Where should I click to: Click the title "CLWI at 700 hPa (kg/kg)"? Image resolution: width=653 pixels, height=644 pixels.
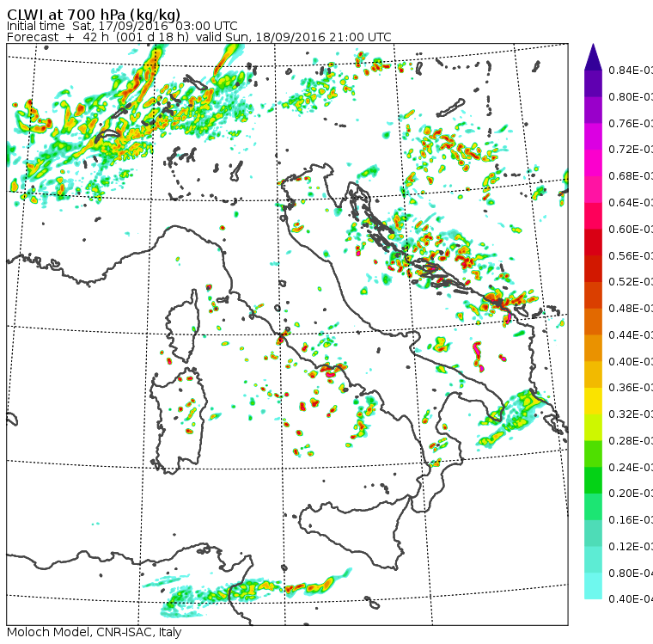(x=94, y=14)
